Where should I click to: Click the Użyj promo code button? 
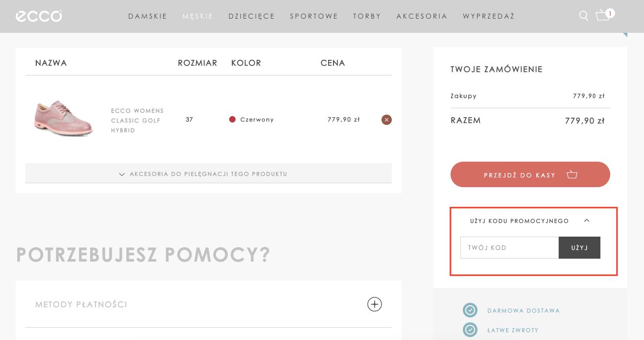click(x=579, y=248)
